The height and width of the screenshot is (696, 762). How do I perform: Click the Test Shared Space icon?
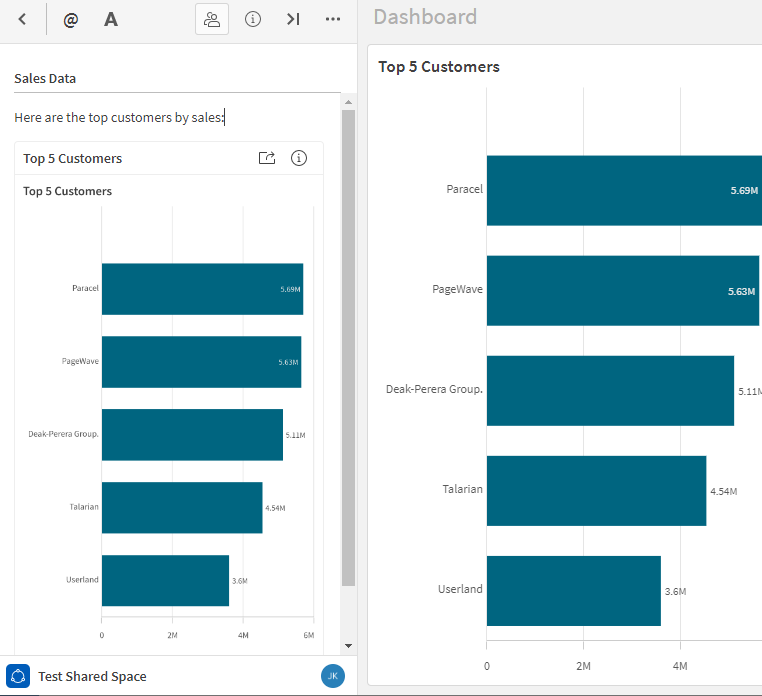point(18,676)
